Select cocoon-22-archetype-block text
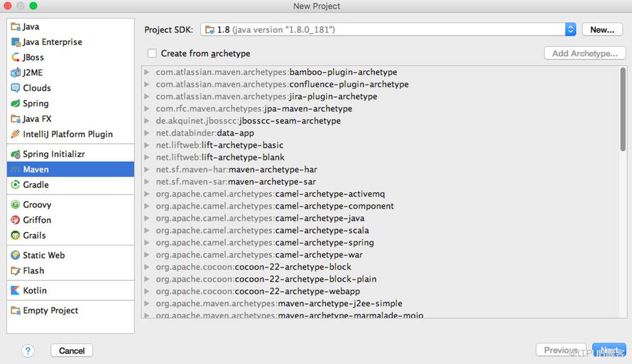632x364 pixels. tap(293, 267)
